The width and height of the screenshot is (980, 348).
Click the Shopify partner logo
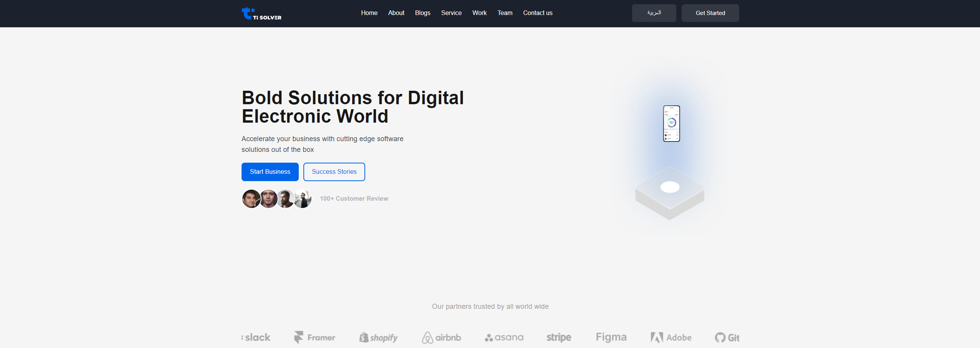coord(378,337)
